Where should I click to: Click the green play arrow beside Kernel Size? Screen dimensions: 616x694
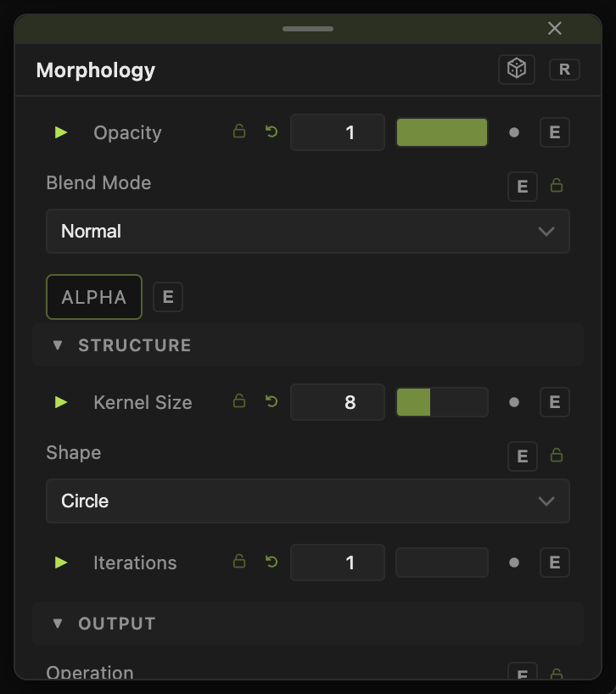[60, 402]
